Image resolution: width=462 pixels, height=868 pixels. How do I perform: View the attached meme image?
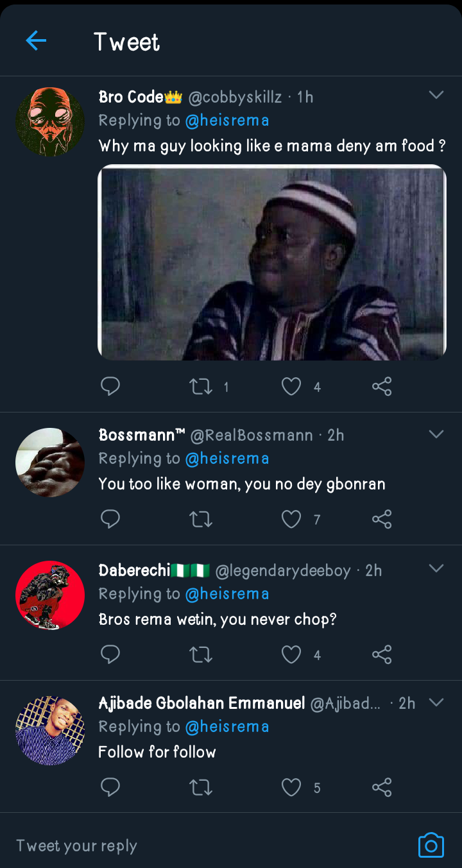click(272, 262)
